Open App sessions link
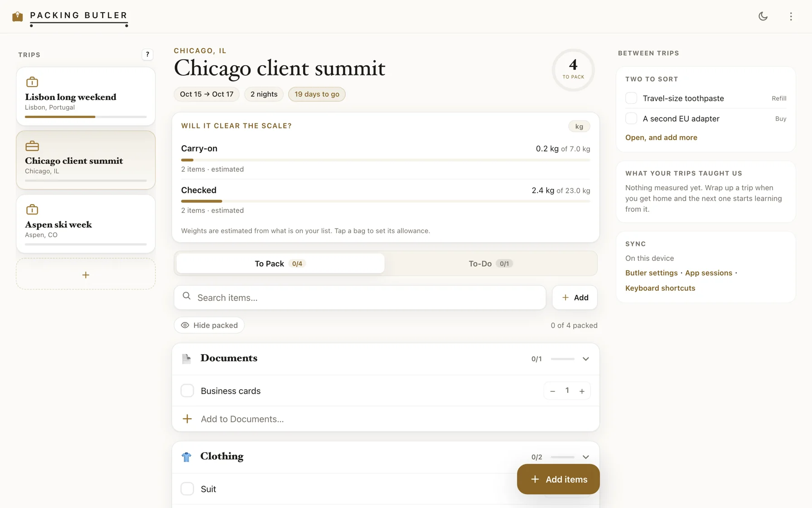 coord(708,273)
